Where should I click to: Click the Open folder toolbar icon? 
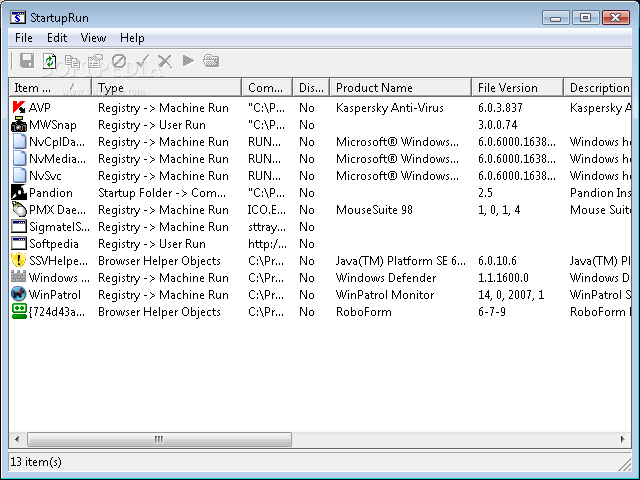(x=211, y=61)
